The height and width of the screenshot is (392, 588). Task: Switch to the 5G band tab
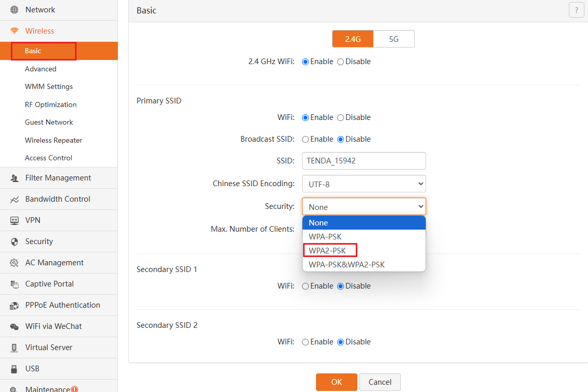[394, 39]
